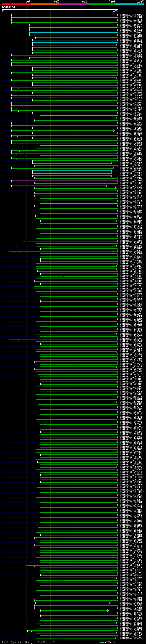Viewport: 146px width, 644px height.
Task: Click the UniRef100_B8H4V5 hit name
Action: (x=131, y=613)
